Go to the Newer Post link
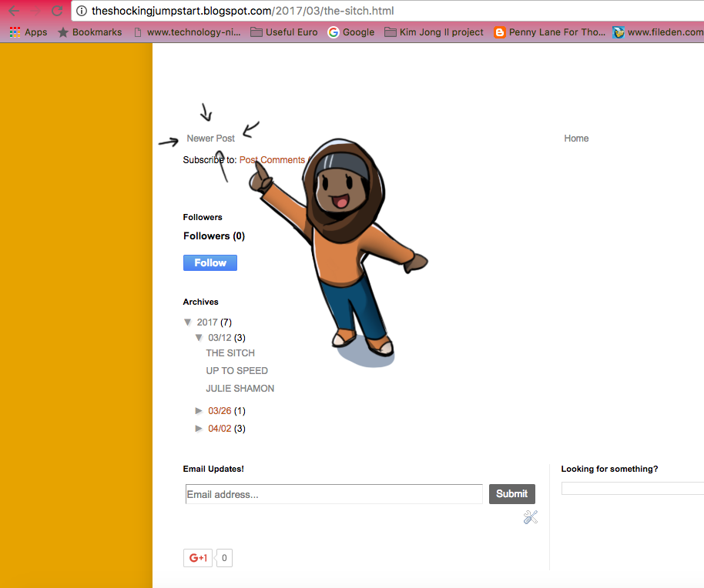This screenshot has width=704, height=588. point(210,138)
